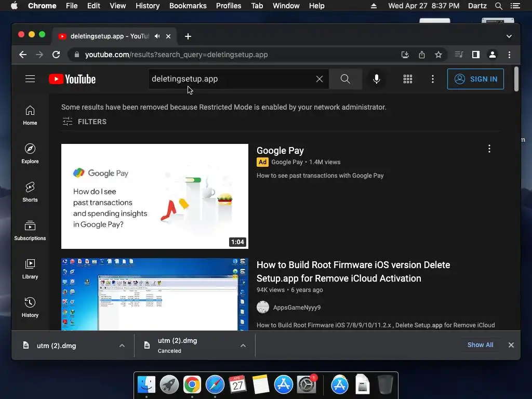
Task: Open YouTube settings three-dot menu
Action: click(432, 79)
